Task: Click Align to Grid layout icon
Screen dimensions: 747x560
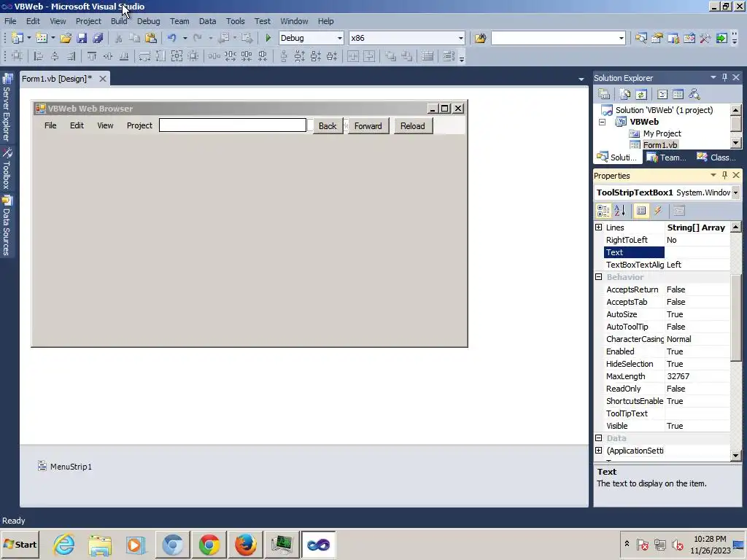Action: 18,56
